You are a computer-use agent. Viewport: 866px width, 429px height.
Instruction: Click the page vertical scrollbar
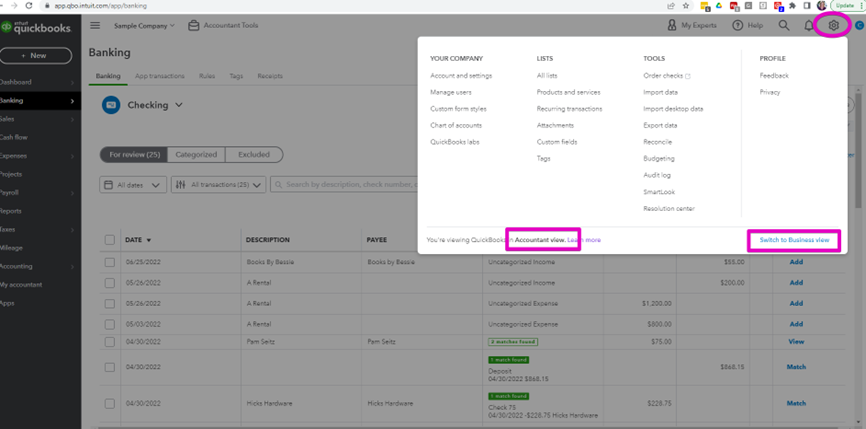pos(859,149)
